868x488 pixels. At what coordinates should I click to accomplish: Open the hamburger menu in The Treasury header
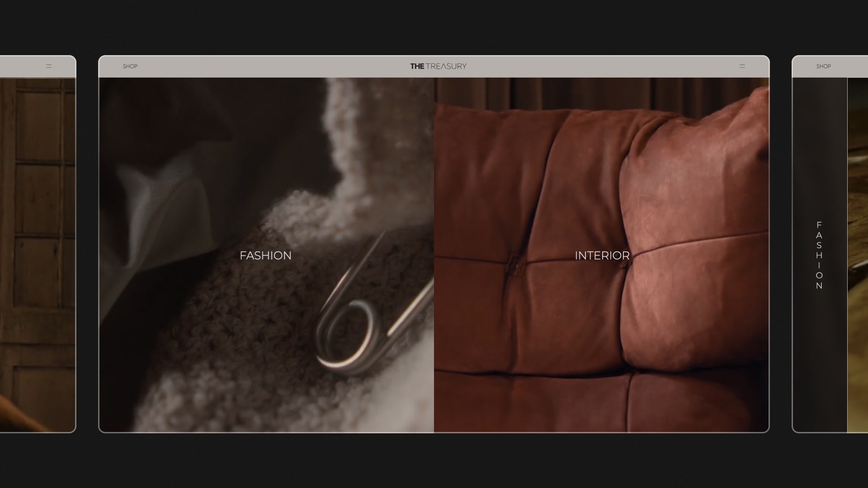742,66
